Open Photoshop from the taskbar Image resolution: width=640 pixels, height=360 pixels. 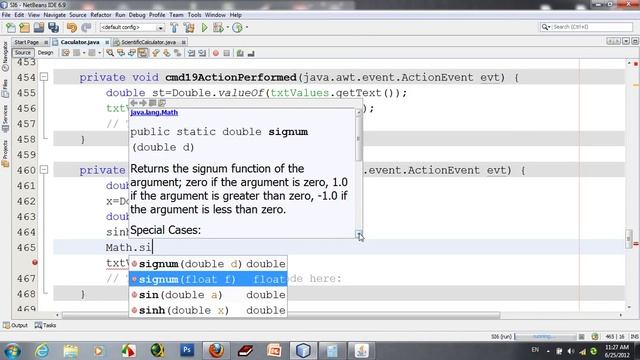click(187, 350)
